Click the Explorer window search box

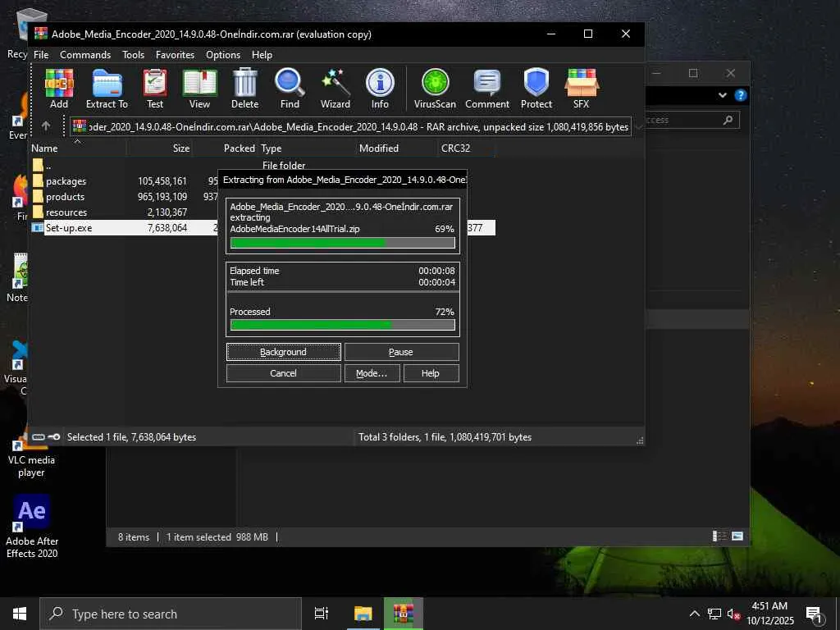pos(692,120)
